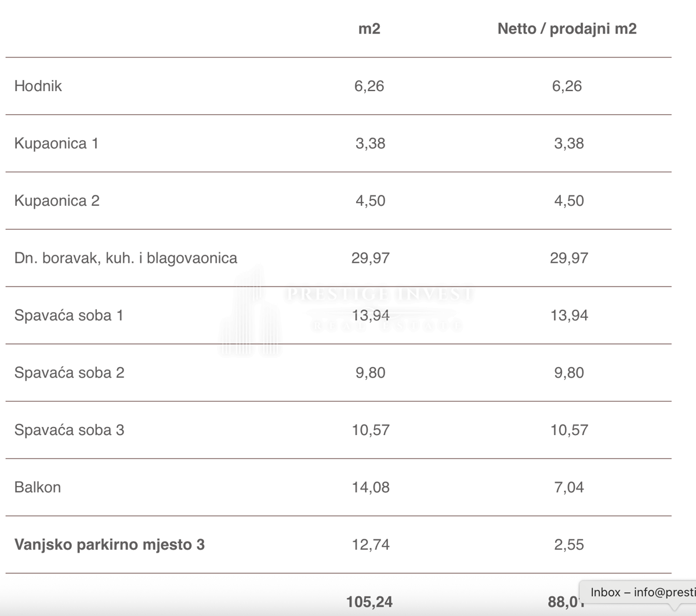The height and width of the screenshot is (616, 696).
Task: Select the Kupaonica 1 row label
Action: [56, 143]
